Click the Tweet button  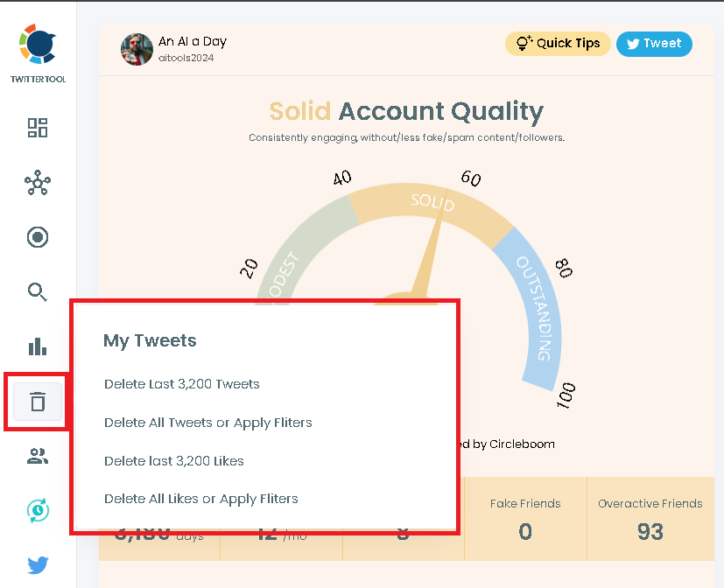(x=654, y=43)
